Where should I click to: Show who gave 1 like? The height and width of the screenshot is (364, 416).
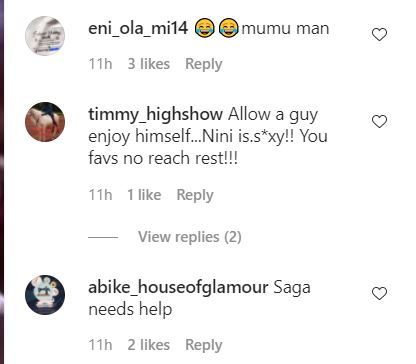click(144, 195)
